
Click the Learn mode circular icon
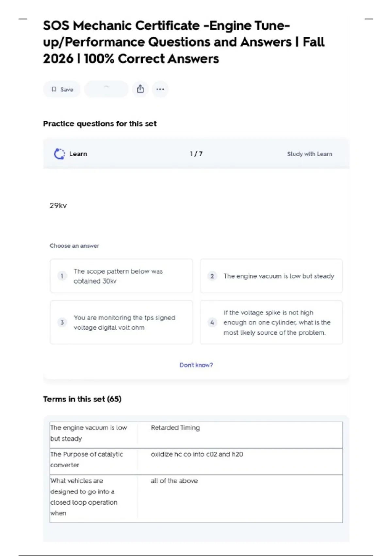59,154
